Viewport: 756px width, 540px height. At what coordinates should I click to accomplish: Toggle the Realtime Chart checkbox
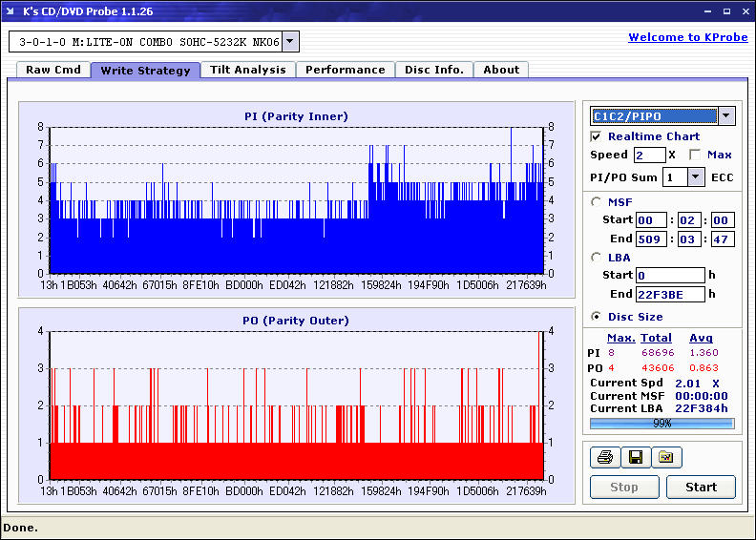(x=597, y=136)
